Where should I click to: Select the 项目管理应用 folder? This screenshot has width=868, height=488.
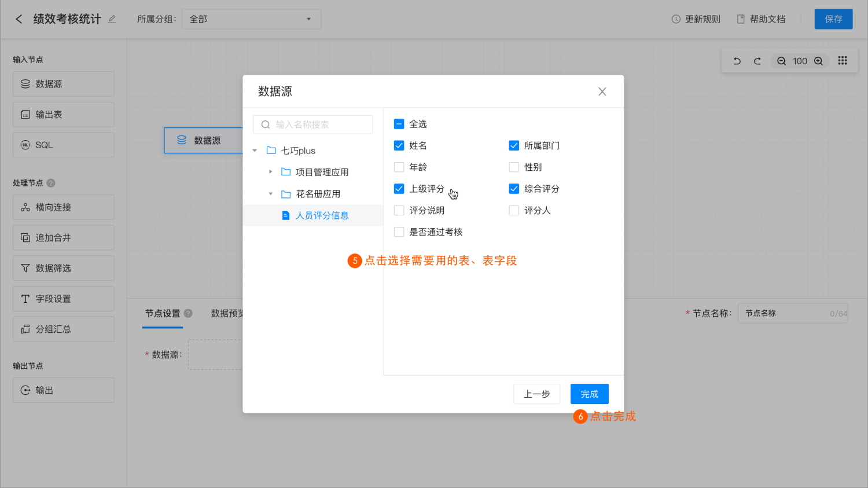tap(315, 172)
